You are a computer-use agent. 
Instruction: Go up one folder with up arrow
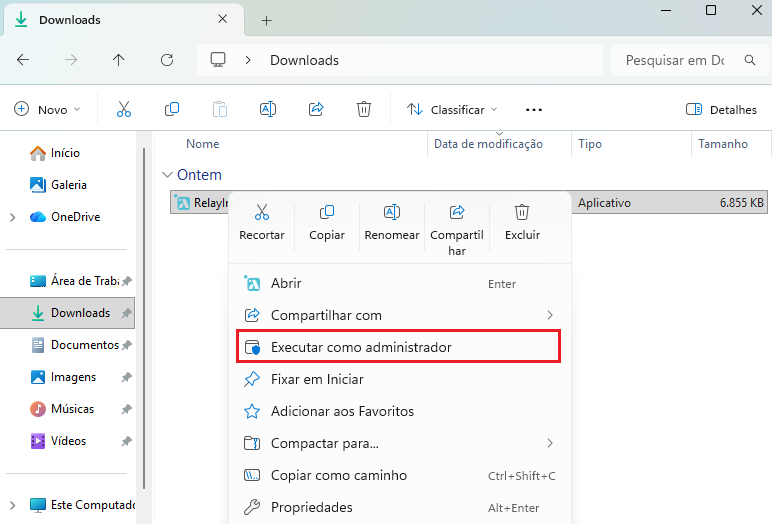[x=118, y=60]
